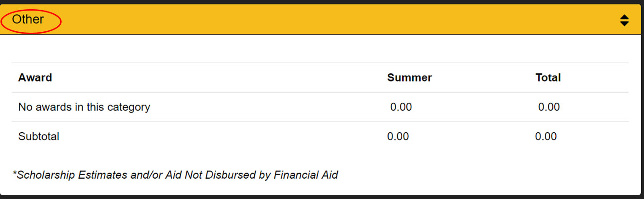The width and height of the screenshot is (644, 199).
Task: Click the red oval annotation around Other
Action: (31, 20)
